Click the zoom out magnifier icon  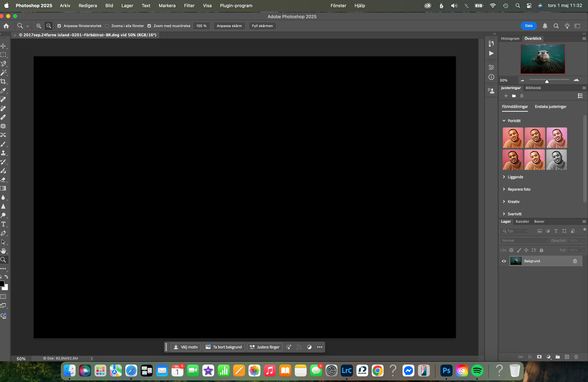coord(49,26)
